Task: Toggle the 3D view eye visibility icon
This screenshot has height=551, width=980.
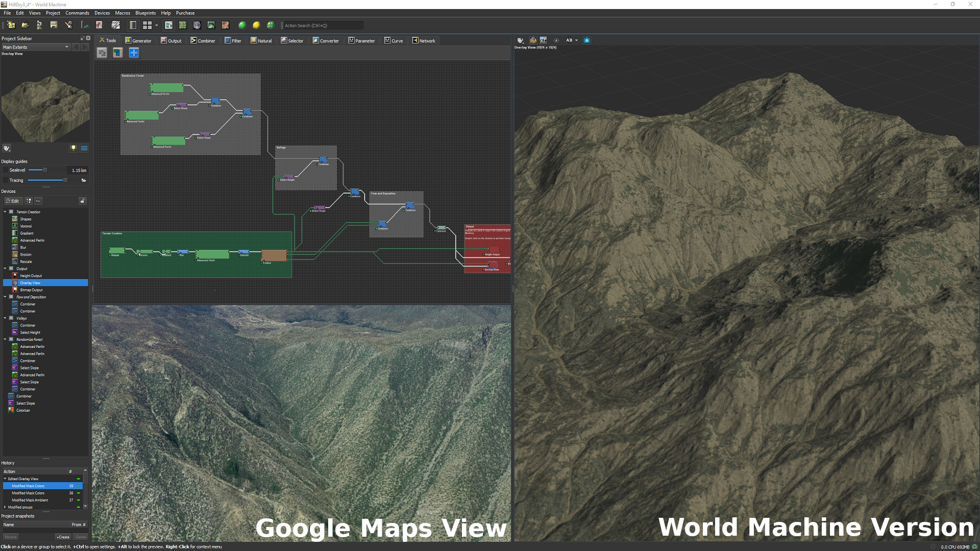Action: tap(556, 40)
